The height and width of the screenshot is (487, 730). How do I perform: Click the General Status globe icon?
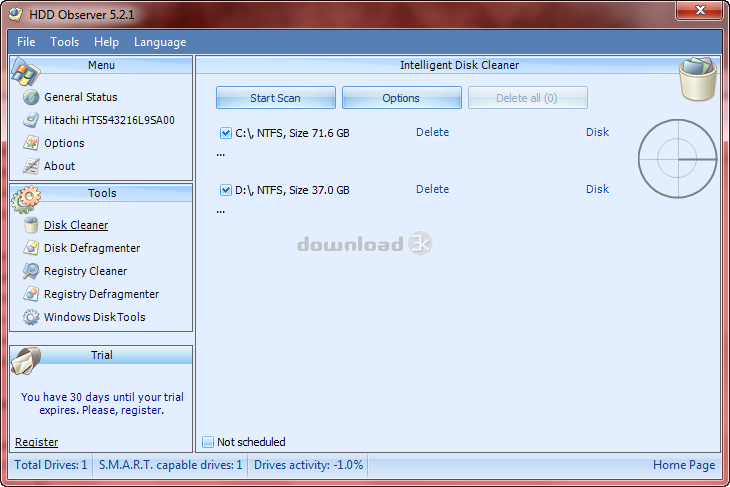tap(31, 97)
